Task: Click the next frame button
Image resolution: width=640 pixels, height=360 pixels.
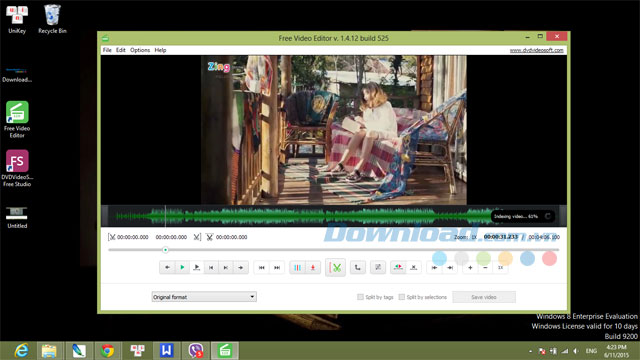Action: [x=226, y=267]
